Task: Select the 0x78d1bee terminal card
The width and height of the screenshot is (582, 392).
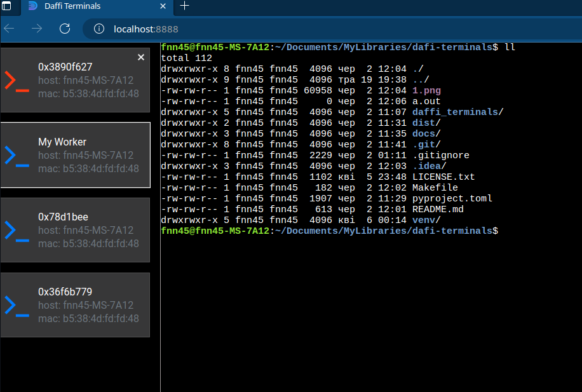Action: point(75,230)
